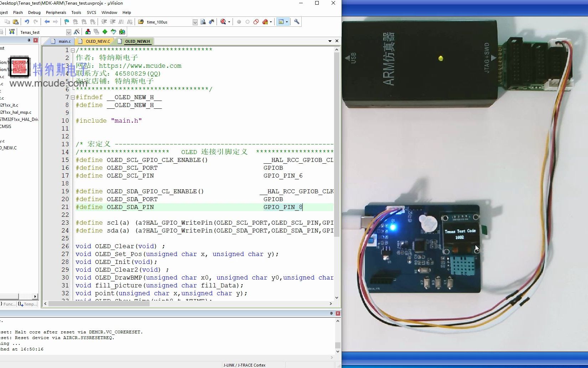Click the Paste icon in the toolbar
Viewport: 588px width, 368px height.
[x=15, y=22]
